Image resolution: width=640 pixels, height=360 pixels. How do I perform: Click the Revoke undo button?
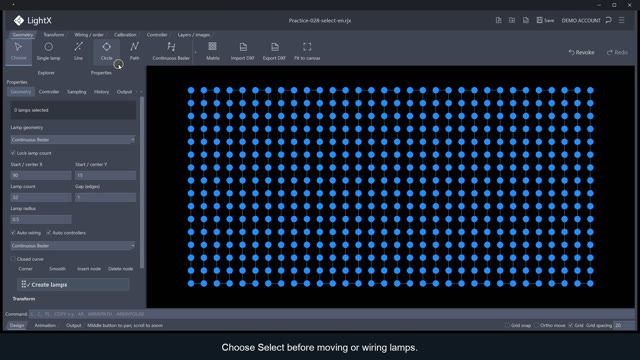click(x=581, y=52)
